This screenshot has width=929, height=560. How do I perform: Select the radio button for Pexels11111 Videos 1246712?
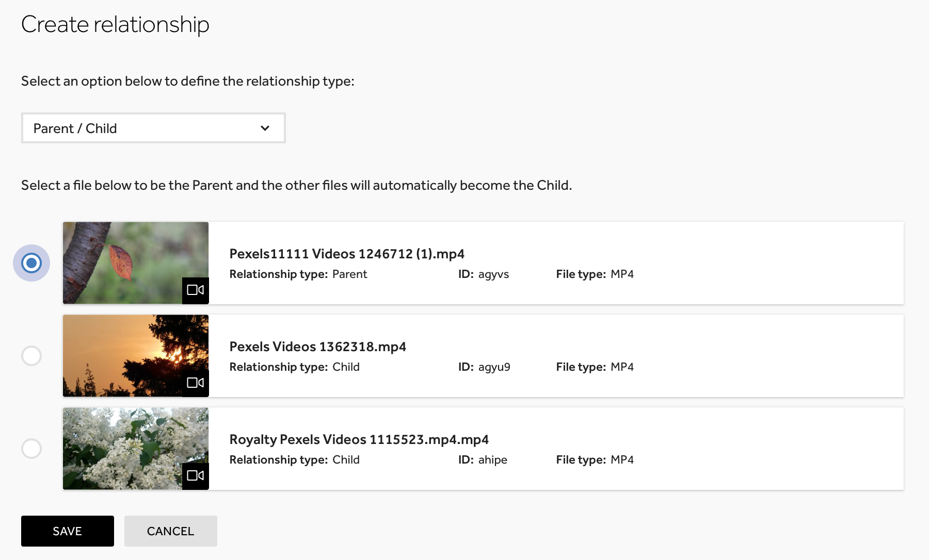coord(31,263)
